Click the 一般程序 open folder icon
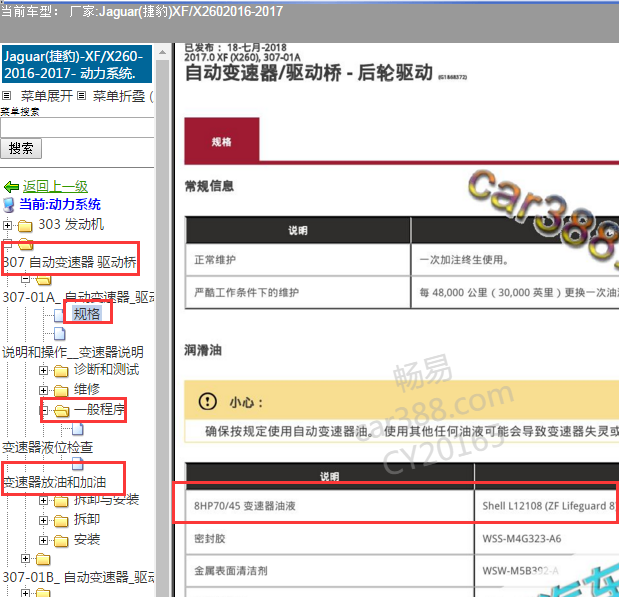619x597 pixels. [x=62, y=411]
